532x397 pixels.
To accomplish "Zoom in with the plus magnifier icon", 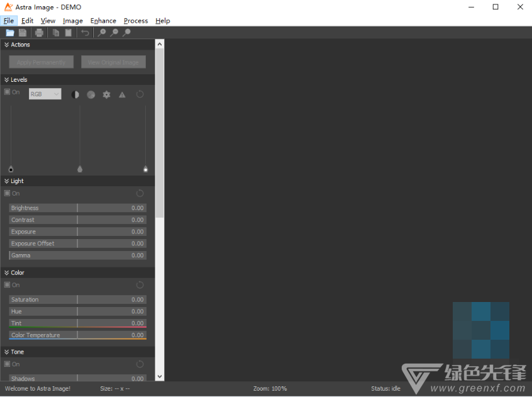I will click(x=101, y=33).
